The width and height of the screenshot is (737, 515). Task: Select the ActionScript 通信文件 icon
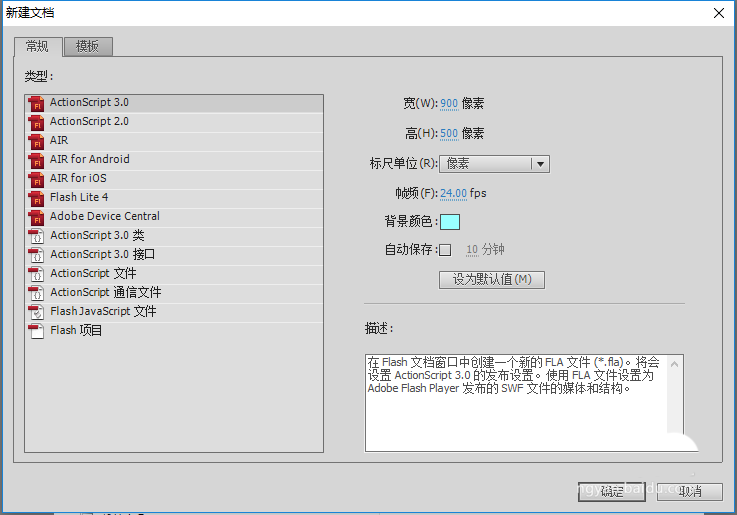pyautogui.click(x=36, y=293)
